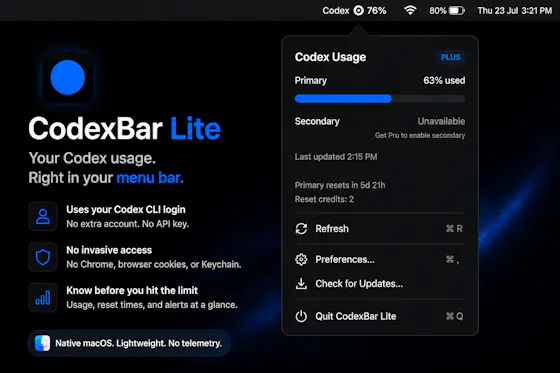Click the bar chart limit icon

[x=43, y=298]
